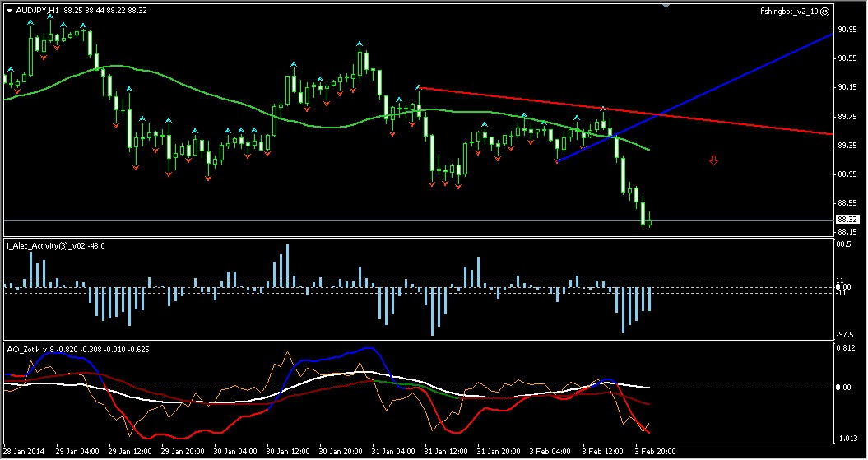The image size is (868, 460).
Task: Click the current price label 88.32 on the price scale
Action: coord(847,219)
